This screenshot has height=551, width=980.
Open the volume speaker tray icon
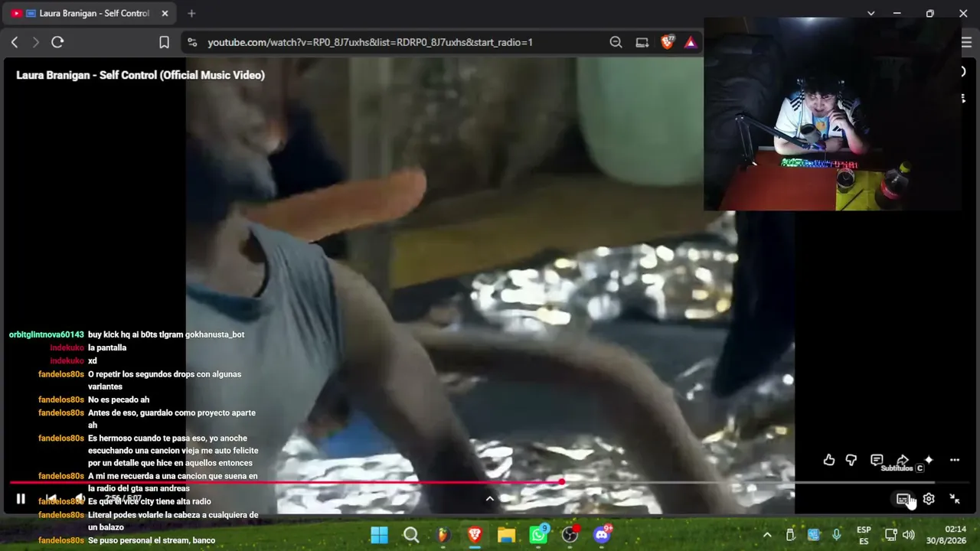click(909, 535)
